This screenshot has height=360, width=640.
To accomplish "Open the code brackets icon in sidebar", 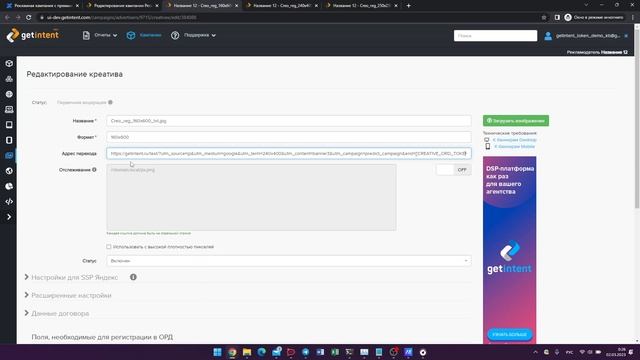I will pyautogui.click(x=9, y=202).
